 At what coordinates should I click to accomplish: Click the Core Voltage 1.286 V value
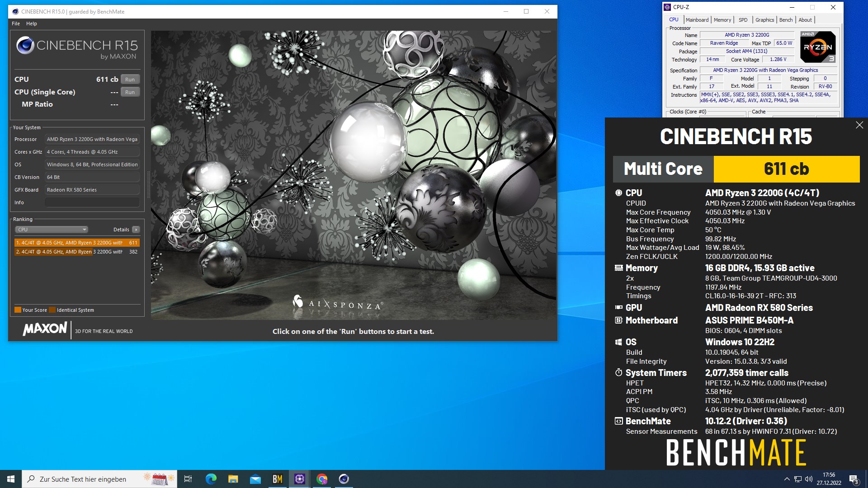778,59
